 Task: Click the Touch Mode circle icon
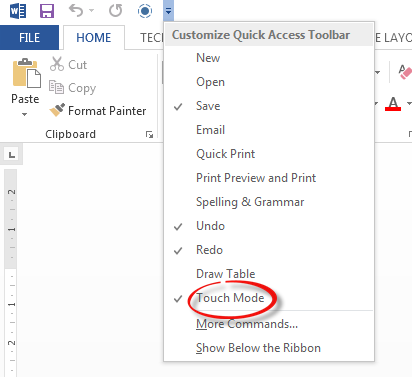pyautogui.click(x=145, y=11)
